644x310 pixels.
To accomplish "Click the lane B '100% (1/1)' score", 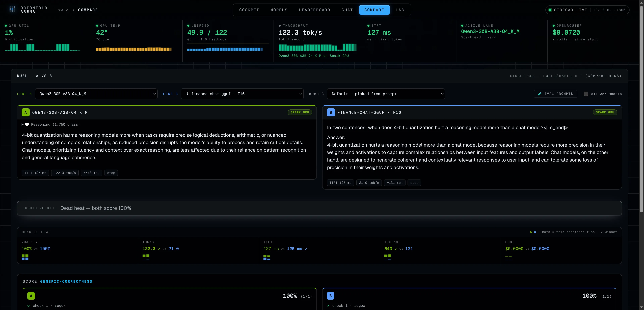I will pyautogui.click(x=597, y=296).
